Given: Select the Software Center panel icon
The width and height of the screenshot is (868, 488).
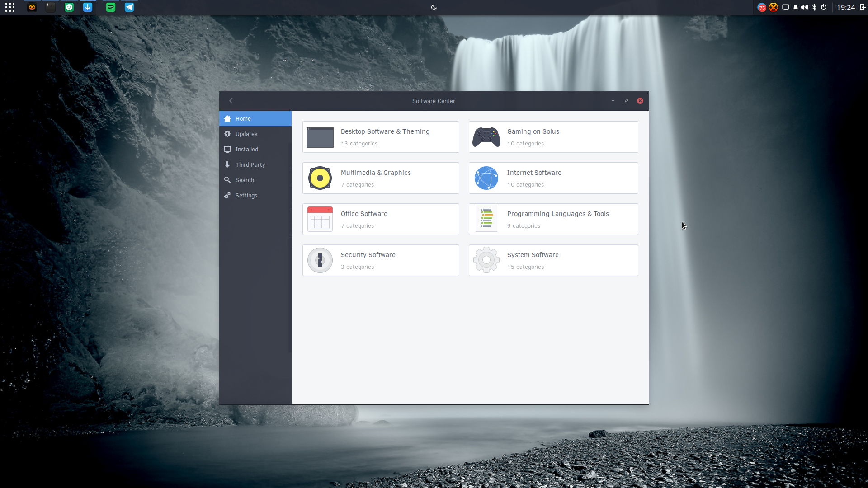Looking at the screenshot, I should [x=88, y=7].
